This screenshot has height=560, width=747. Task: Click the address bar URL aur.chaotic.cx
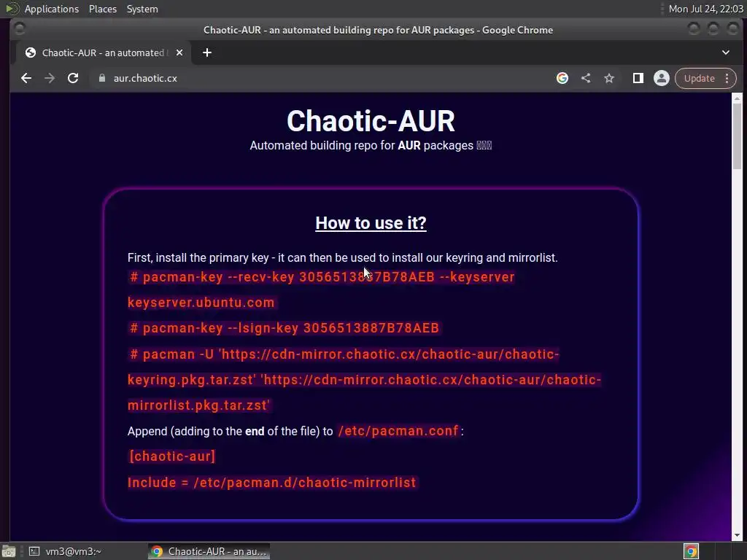(145, 78)
